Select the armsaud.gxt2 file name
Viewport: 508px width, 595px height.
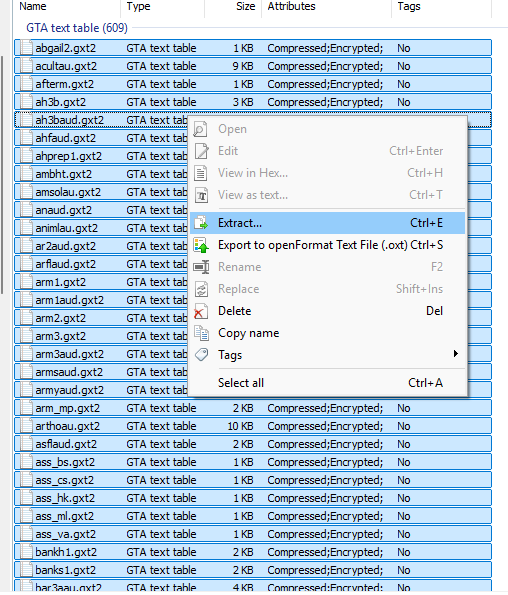(69, 372)
